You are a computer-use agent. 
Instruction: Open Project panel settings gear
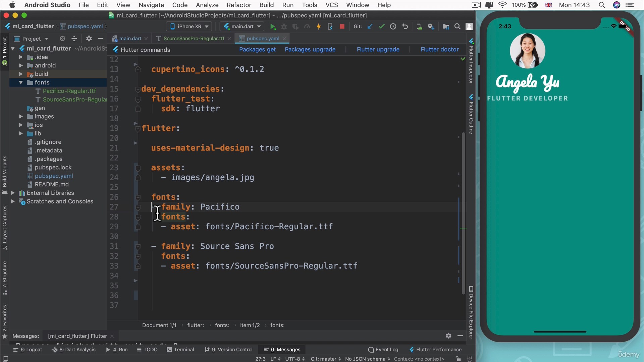[x=89, y=39]
